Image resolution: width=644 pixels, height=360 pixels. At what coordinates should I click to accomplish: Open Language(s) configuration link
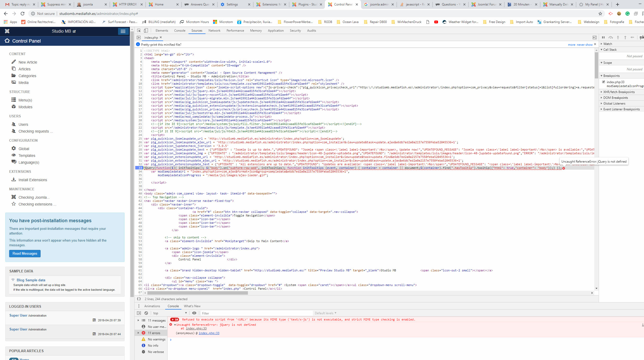coord(29,162)
